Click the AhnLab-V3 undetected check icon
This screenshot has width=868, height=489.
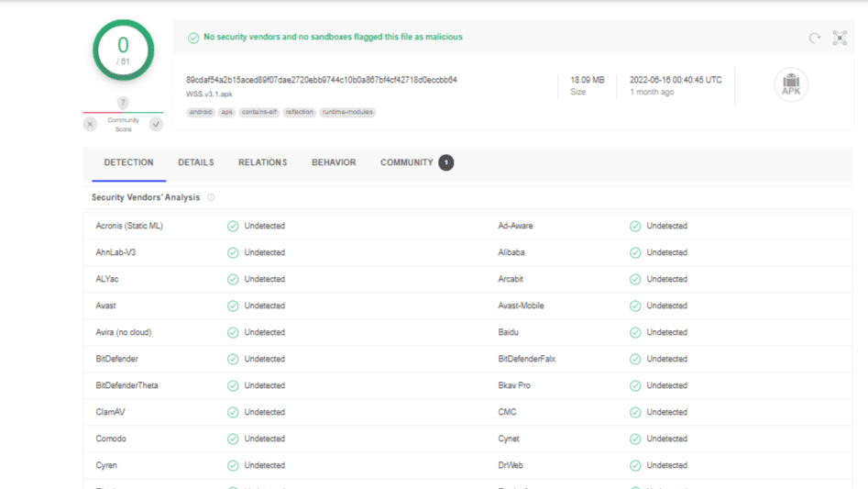(233, 252)
